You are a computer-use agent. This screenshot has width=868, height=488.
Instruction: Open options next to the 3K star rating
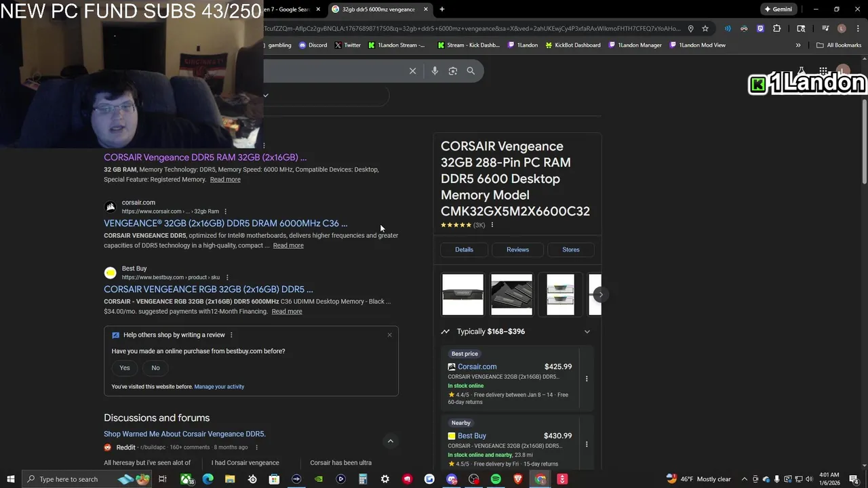pos(492,225)
